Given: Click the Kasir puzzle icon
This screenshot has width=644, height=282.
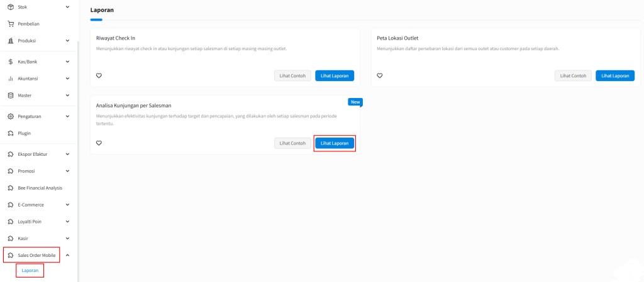Looking at the screenshot, I should 11,238.
